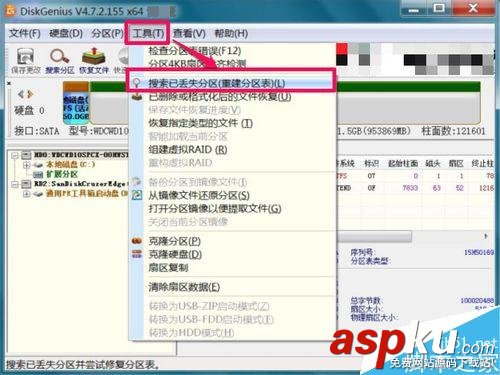Image resolution: width=500 pixels, height=375 pixels.
Task: Click the partition list horizontal scrollbar thumb
Action: [374, 237]
